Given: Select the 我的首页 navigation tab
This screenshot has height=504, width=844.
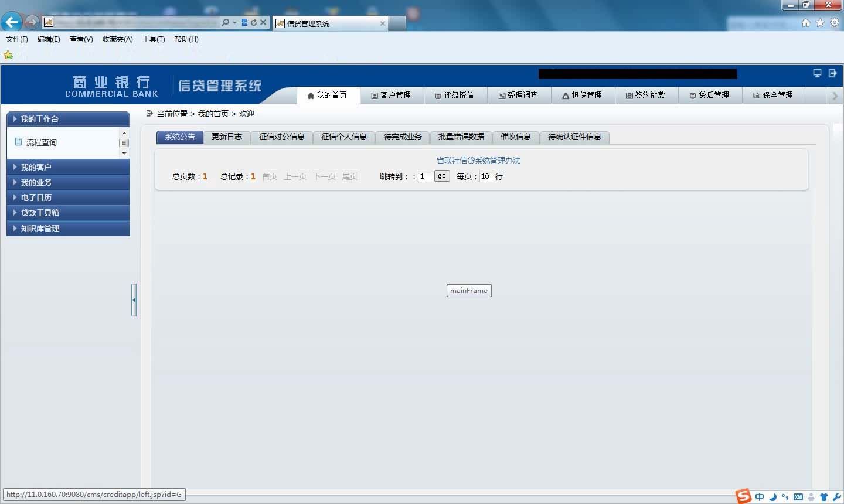Looking at the screenshot, I should 328,95.
